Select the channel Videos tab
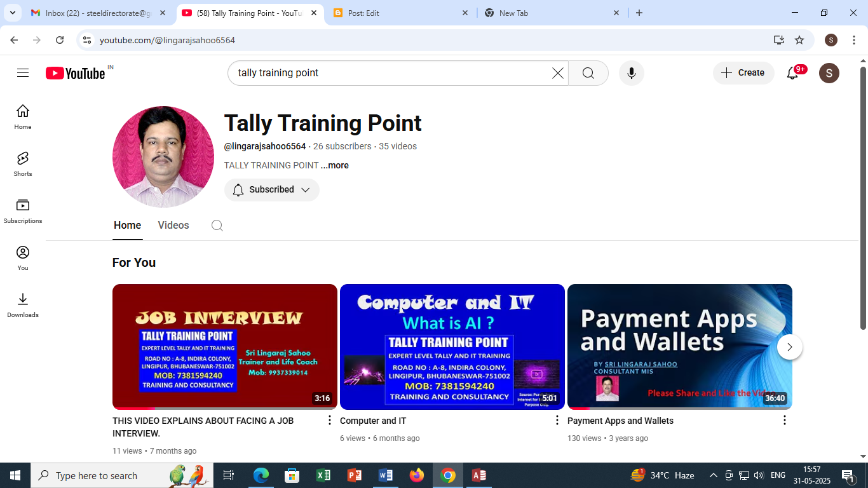The image size is (868, 488). pyautogui.click(x=173, y=226)
